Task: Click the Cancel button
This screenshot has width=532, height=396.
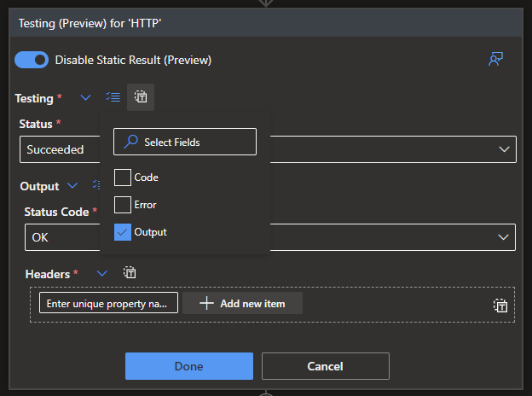Action: [326, 366]
